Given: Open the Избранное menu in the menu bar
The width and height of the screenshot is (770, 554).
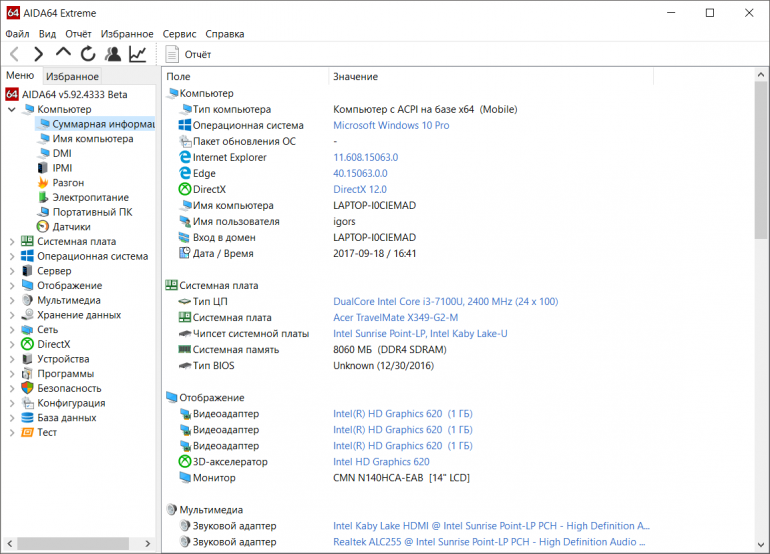Looking at the screenshot, I should (127, 34).
